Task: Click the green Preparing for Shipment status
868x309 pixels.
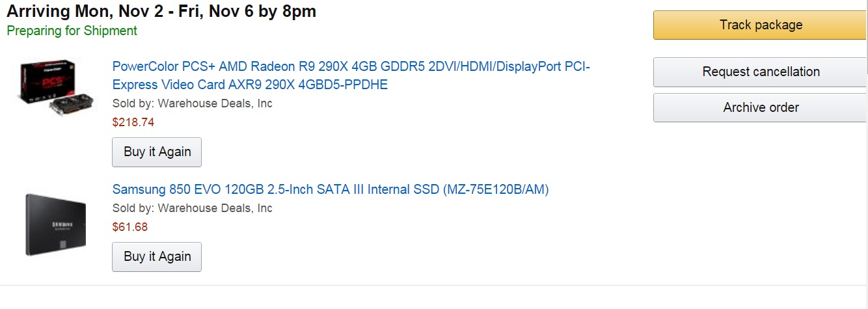Action: click(x=72, y=31)
